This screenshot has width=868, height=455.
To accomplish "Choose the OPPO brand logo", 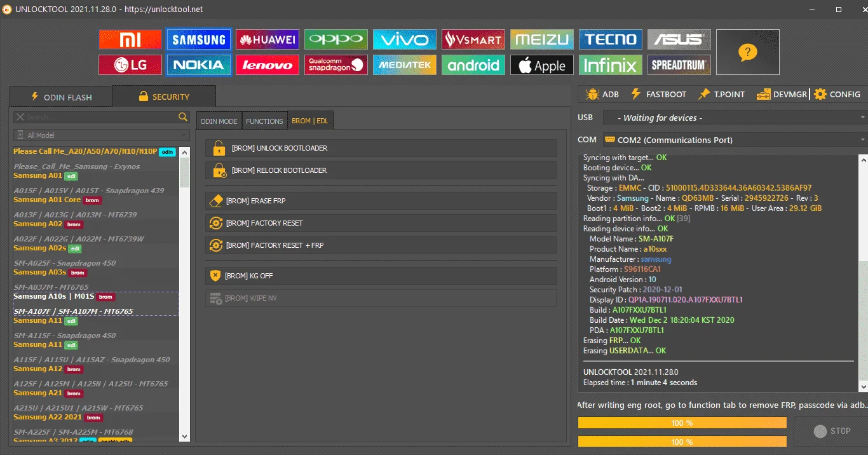I will pos(336,39).
